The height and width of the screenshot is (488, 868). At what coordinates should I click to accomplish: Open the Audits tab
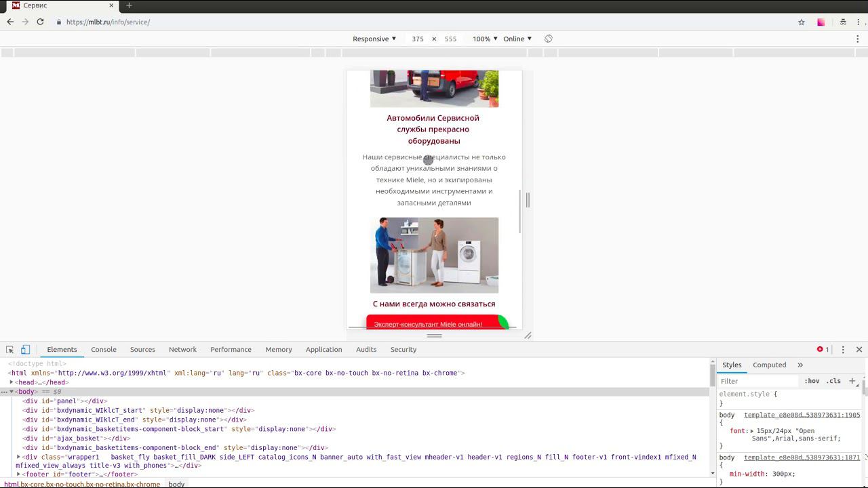click(x=366, y=350)
